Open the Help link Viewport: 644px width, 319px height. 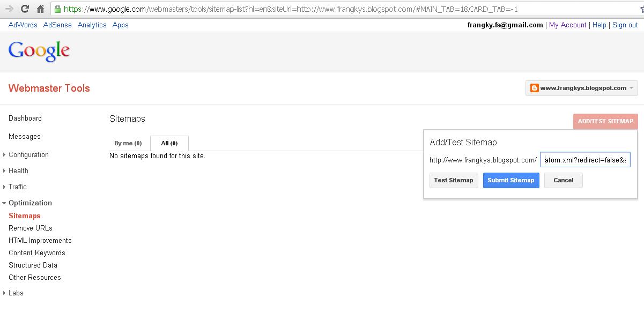[599, 25]
